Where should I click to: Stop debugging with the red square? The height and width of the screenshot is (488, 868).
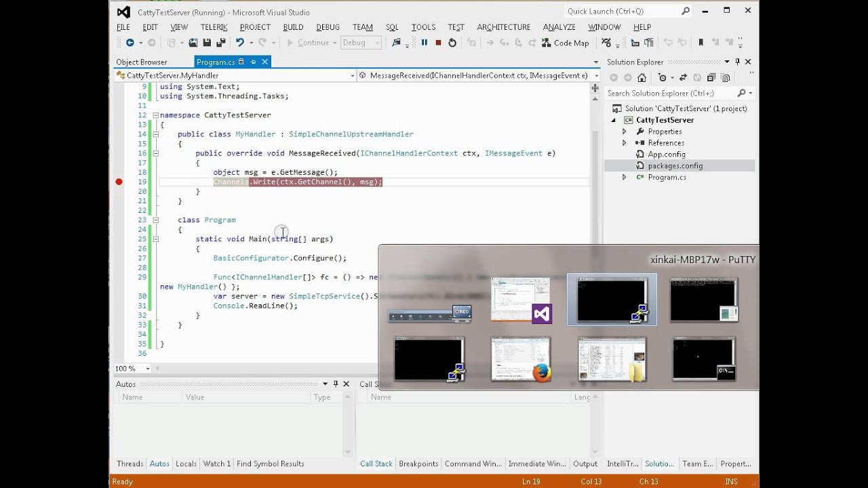(438, 43)
